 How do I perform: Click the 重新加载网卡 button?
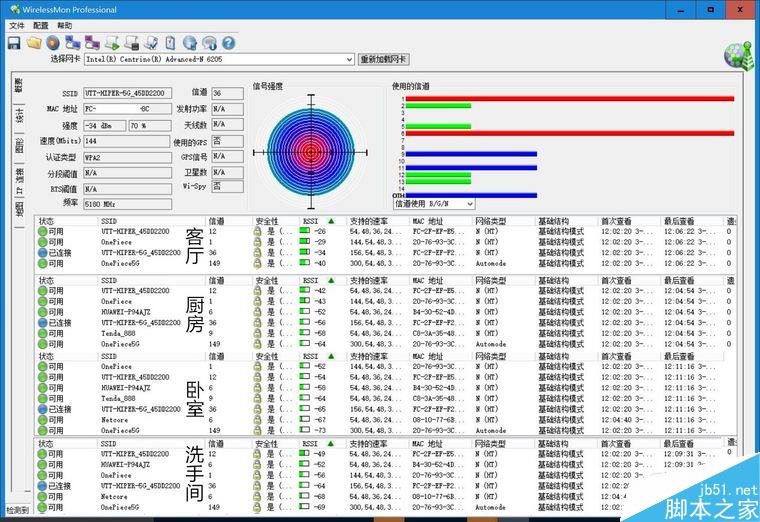(384, 59)
